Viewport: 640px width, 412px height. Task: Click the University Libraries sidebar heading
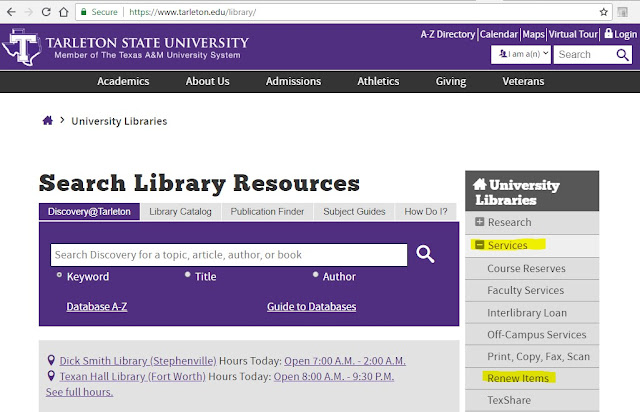coord(517,192)
